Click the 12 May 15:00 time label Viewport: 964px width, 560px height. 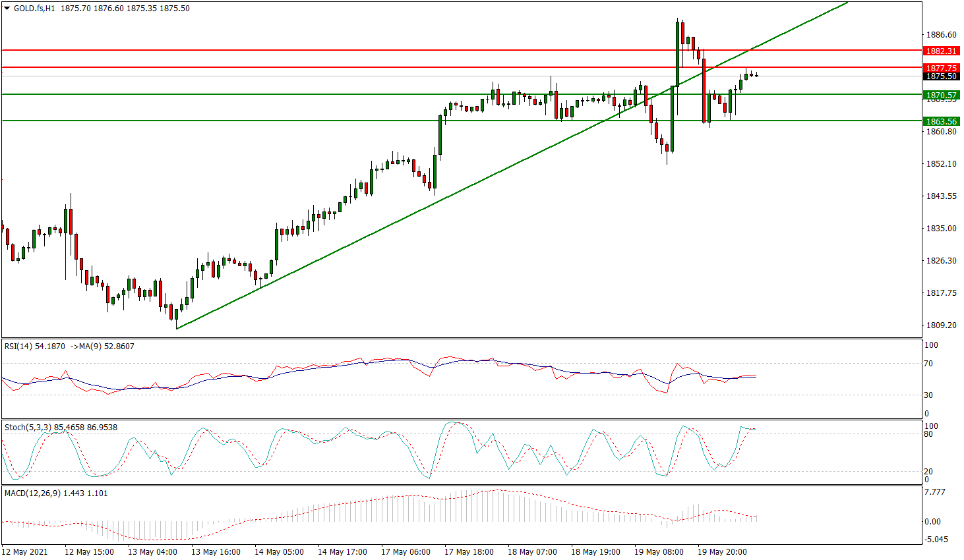pyautogui.click(x=89, y=552)
